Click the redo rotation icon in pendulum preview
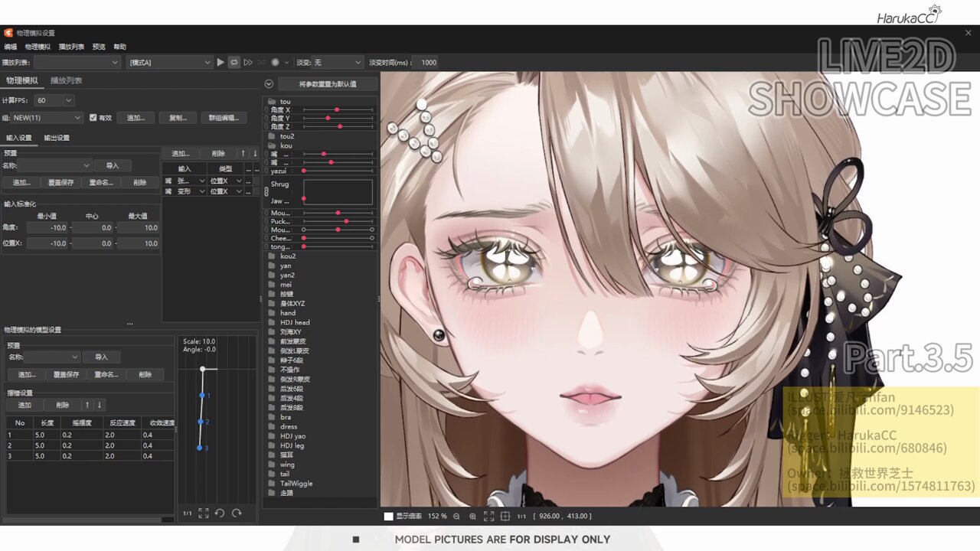 click(x=237, y=514)
